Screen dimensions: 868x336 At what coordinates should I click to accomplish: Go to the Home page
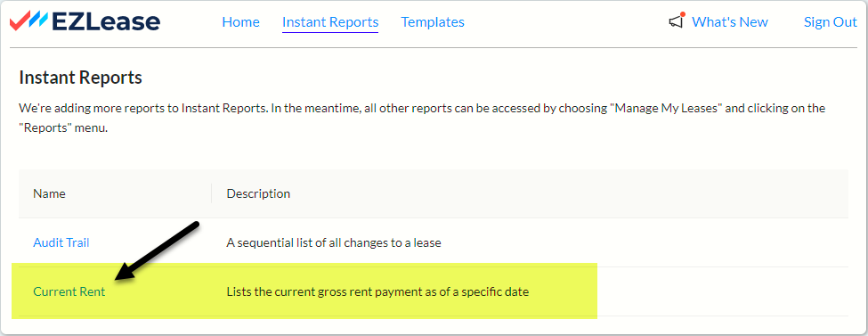tap(240, 22)
